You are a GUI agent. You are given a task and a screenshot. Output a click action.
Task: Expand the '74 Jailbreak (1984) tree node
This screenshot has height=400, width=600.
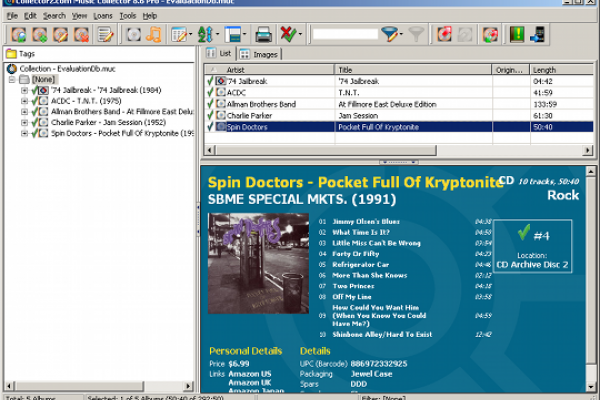click(x=24, y=90)
